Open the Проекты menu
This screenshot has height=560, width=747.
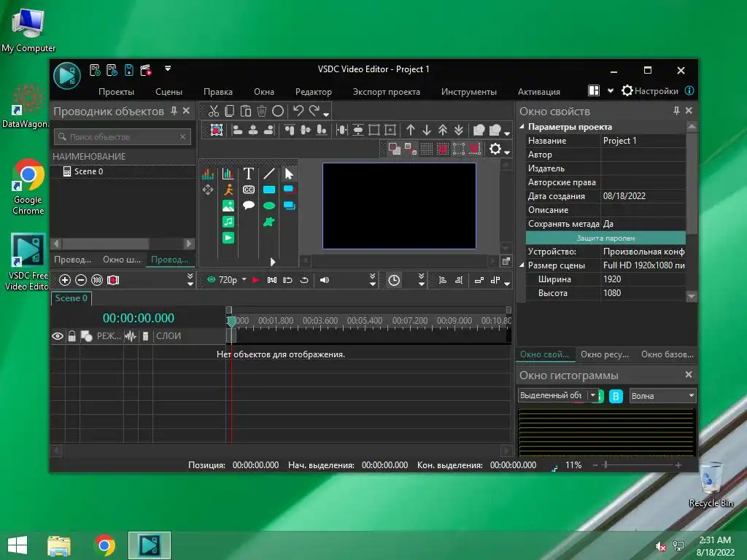coord(116,91)
